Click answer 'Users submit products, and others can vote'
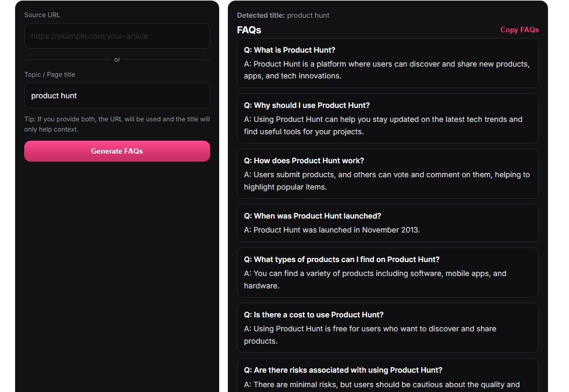The width and height of the screenshot is (569, 392). pos(387,180)
